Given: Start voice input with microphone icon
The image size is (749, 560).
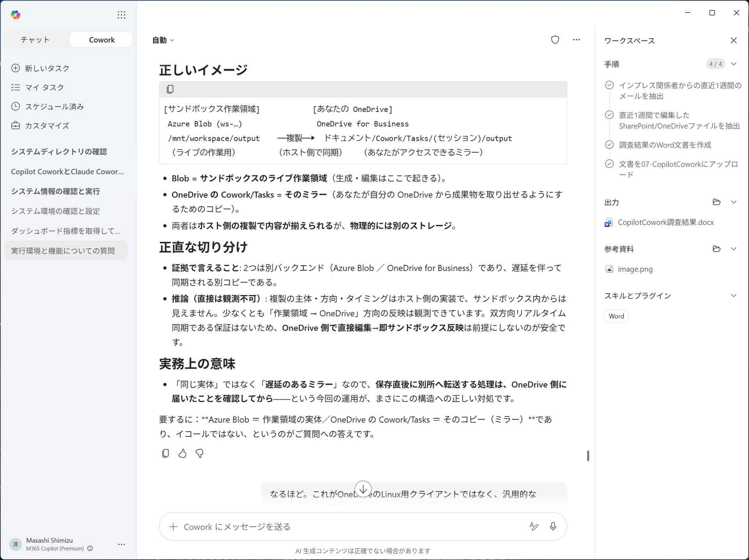Looking at the screenshot, I should click(553, 526).
